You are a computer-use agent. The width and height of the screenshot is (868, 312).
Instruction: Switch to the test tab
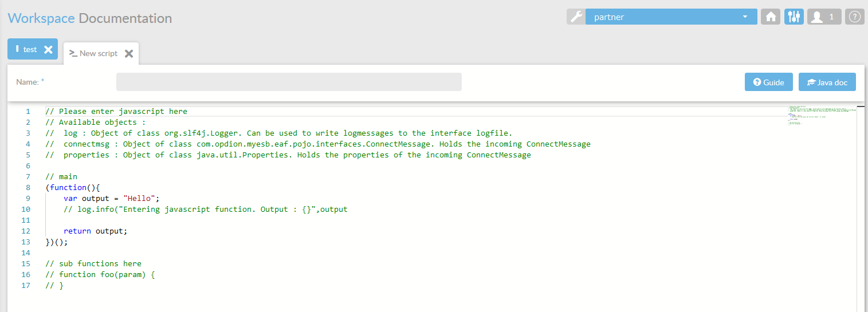28,49
